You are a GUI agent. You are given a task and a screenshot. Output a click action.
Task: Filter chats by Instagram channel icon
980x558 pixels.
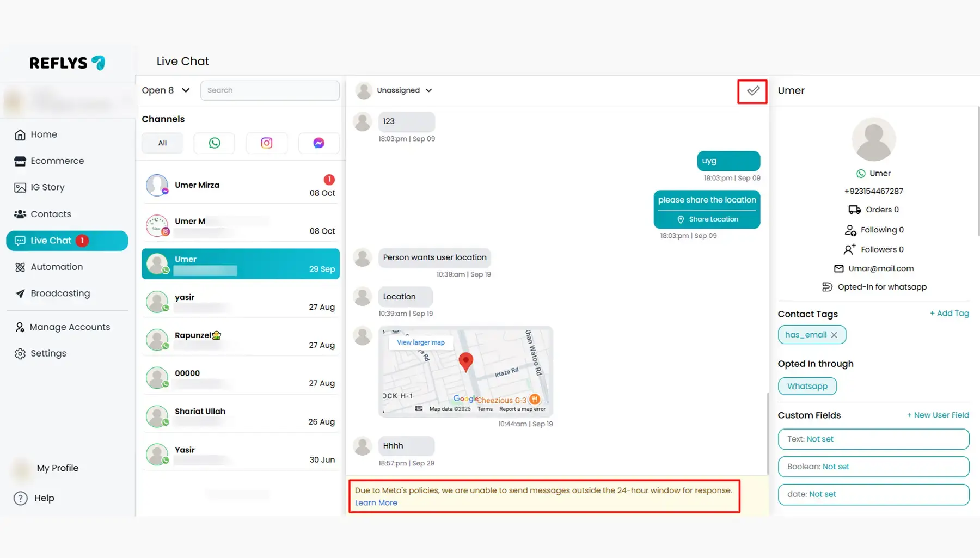click(266, 143)
